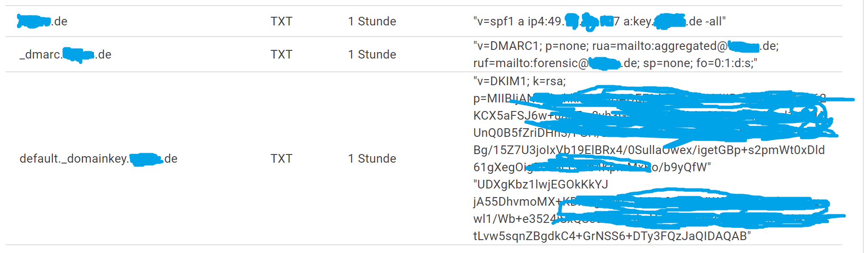Click the "v=DKIM1; k=rsa;" line
The height and width of the screenshot is (253, 868).
pos(519,81)
